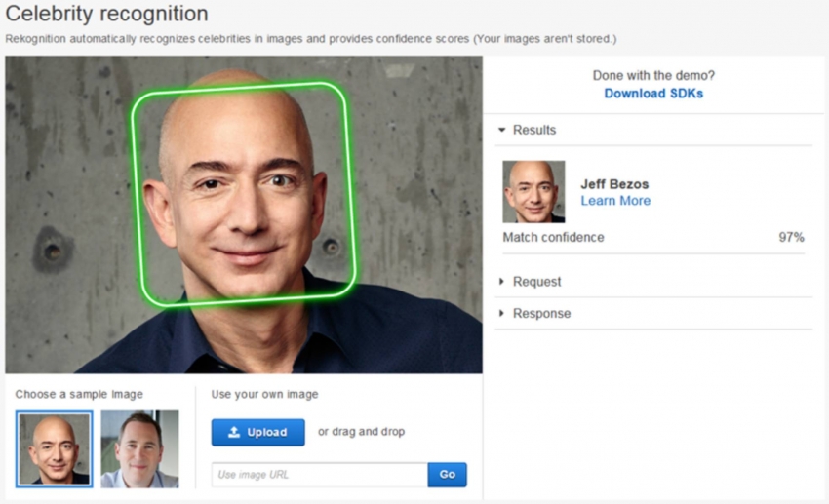Click the Celebrity recognition heading
Image resolution: width=829 pixels, height=504 pixels.
pos(106,15)
